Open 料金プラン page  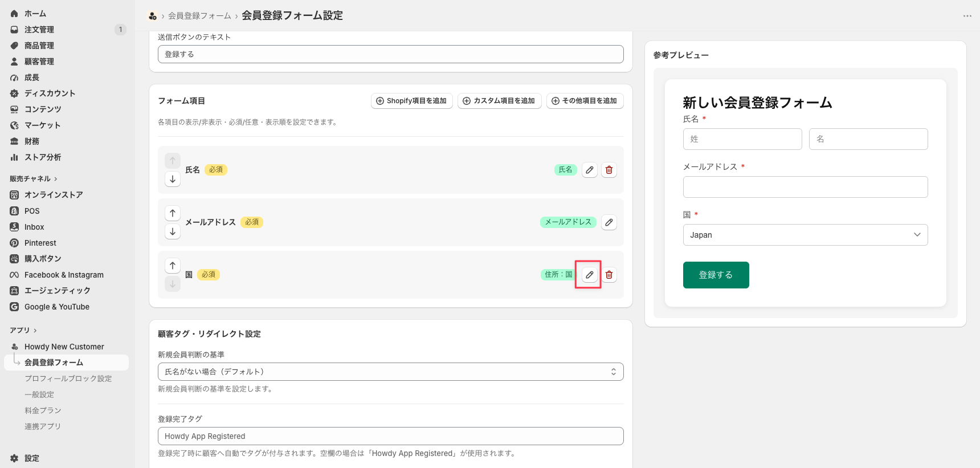tap(43, 410)
